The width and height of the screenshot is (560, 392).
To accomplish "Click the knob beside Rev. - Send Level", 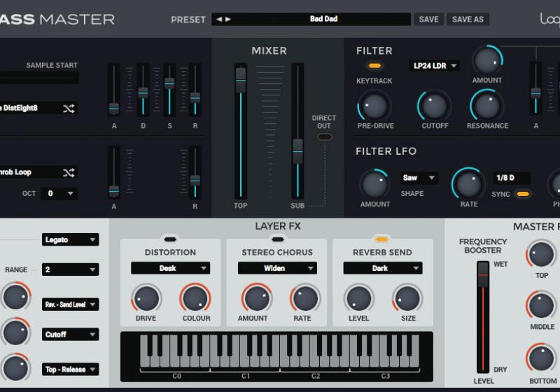I will click(x=15, y=297).
